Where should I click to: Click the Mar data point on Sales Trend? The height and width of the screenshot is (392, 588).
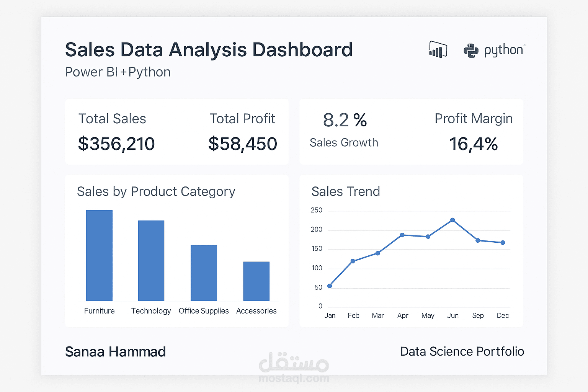coord(377,253)
